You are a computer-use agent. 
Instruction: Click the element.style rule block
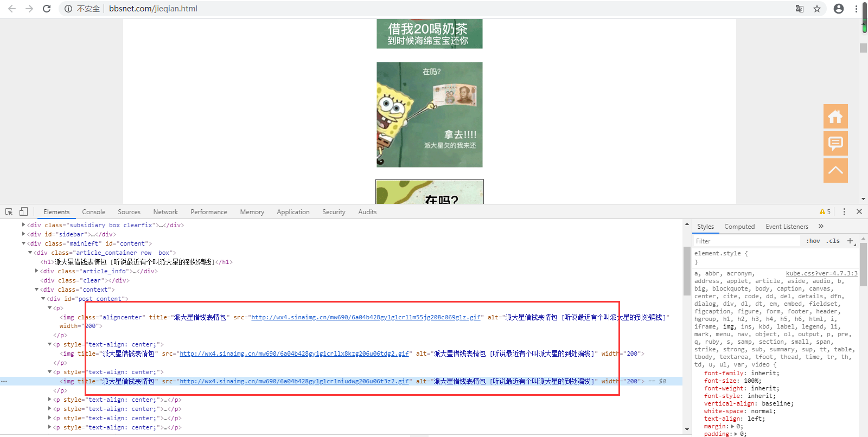tap(776, 258)
